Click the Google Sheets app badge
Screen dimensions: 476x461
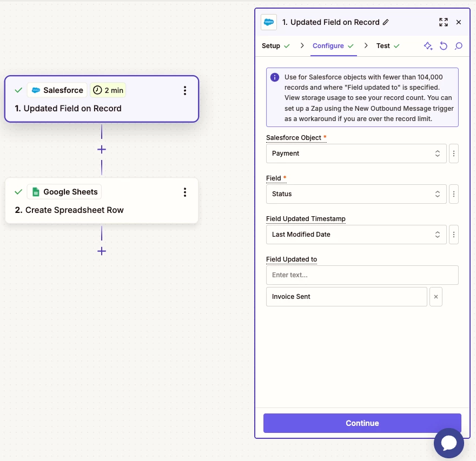click(64, 192)
